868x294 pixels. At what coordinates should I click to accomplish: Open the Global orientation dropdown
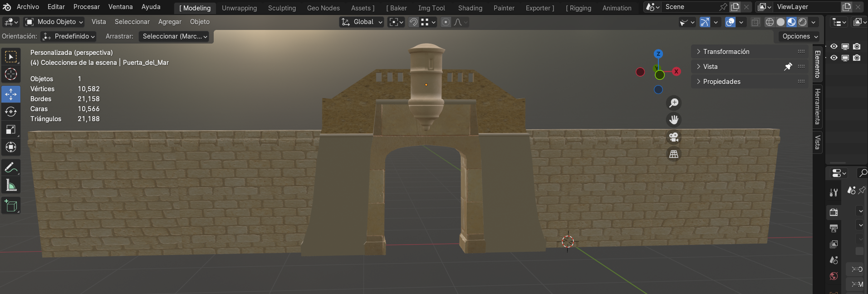tap(362, 22)
